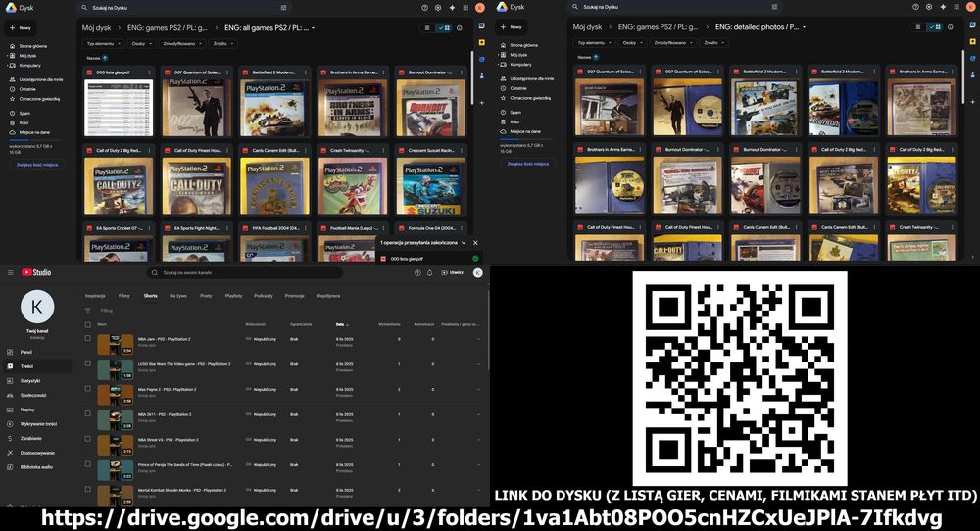Screen dimensions: 980x531
Task: Open Google apps grid in left Drive window
Action: pos(465,8)
